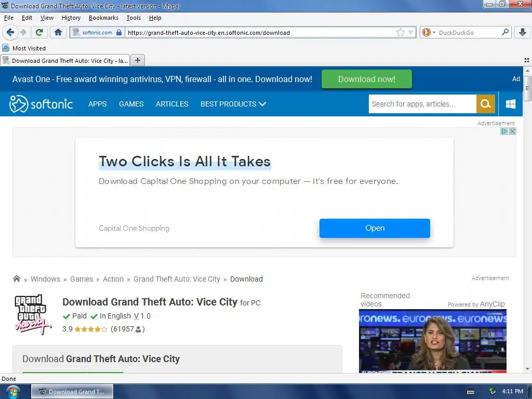Open the History menu
The height and width of the screenshot is (399, 532).
point(71,18)
